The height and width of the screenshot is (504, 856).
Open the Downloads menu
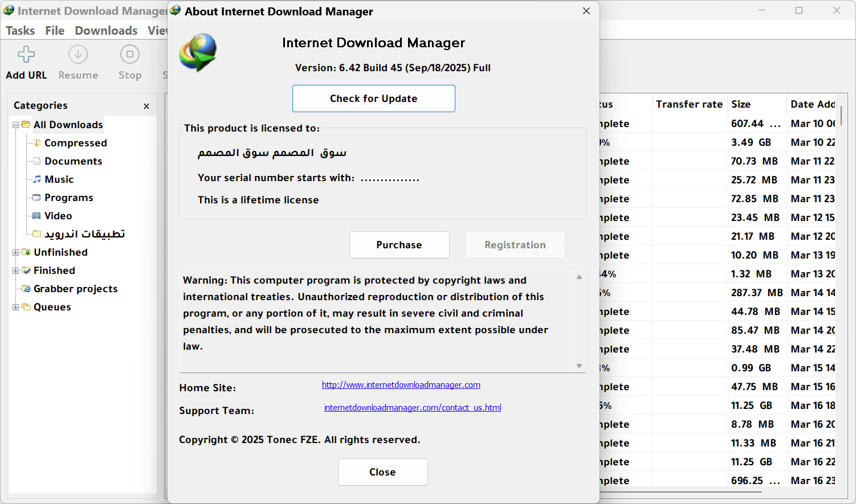106,31
